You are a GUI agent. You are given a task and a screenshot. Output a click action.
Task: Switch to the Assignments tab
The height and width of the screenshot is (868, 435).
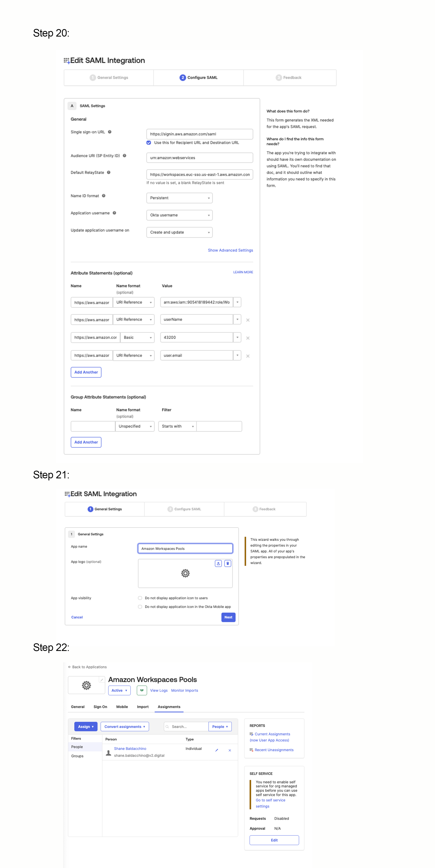(169, 707)
